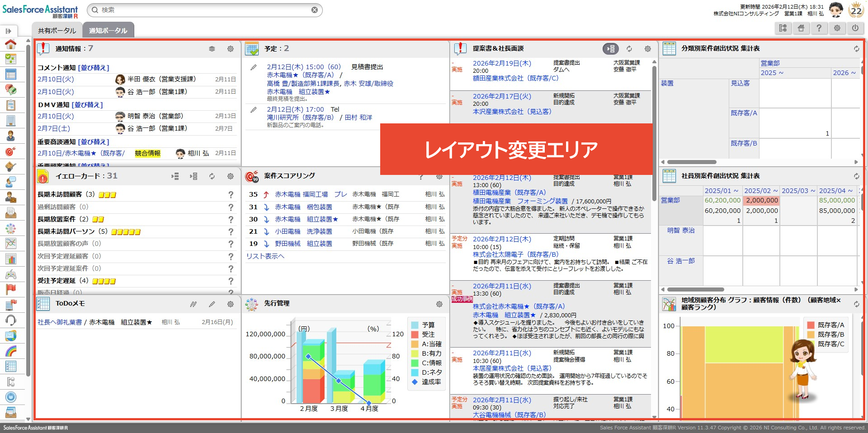The width and height of the screenshot is (868, 433).
Task: Click the red house Home icon in sidebar
Action: 10,44
